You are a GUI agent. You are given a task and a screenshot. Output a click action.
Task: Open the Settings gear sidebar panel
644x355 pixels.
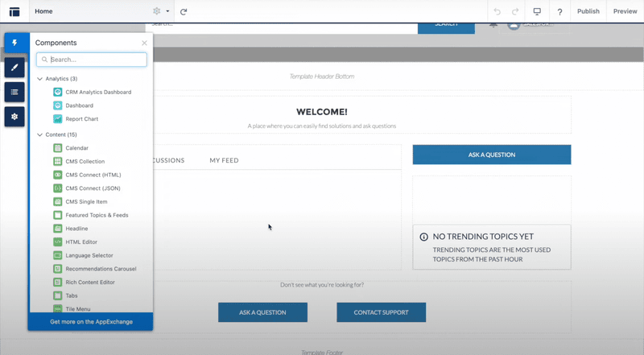[14, 117]
